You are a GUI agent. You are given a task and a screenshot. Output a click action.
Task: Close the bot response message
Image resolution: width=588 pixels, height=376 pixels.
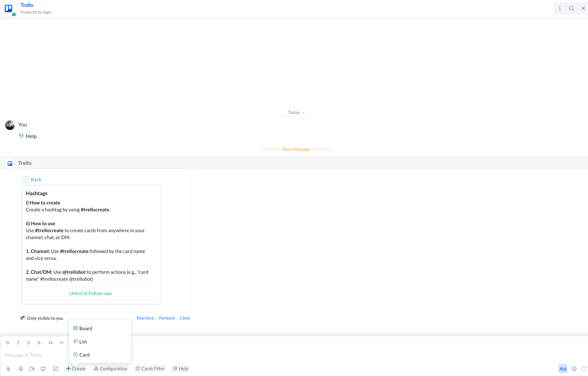pos(185,318)
